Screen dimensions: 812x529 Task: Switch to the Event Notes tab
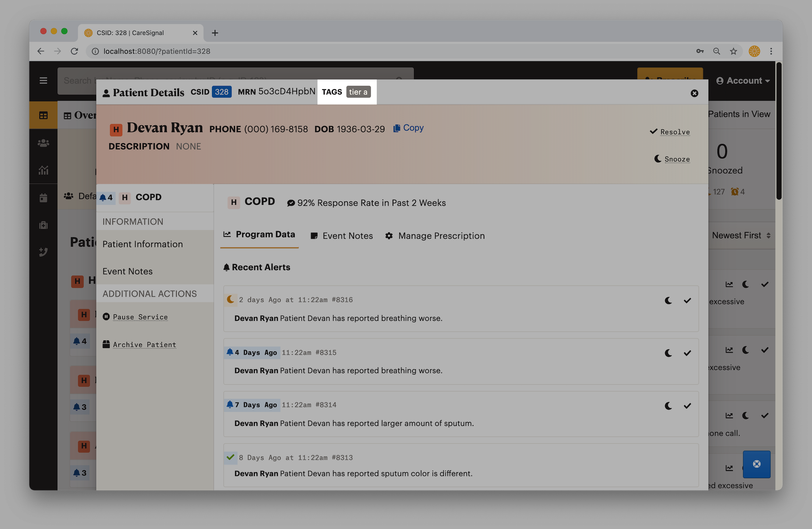pos(341,236)
